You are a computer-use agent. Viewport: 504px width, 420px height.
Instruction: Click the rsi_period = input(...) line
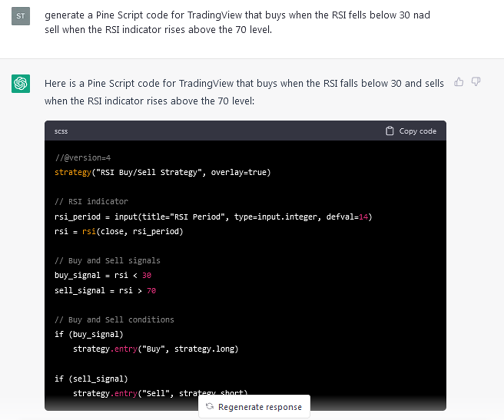pos(213,217)
